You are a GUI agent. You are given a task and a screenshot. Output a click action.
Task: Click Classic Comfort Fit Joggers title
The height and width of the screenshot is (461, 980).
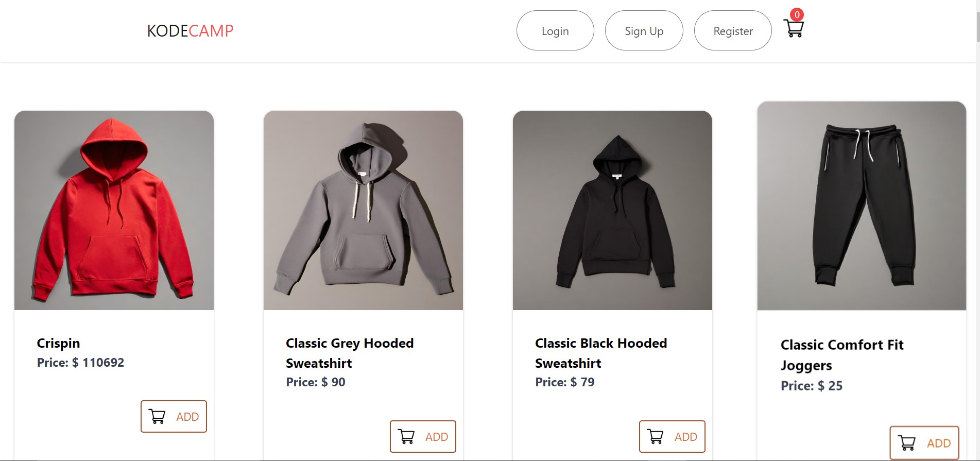[842, 354]
